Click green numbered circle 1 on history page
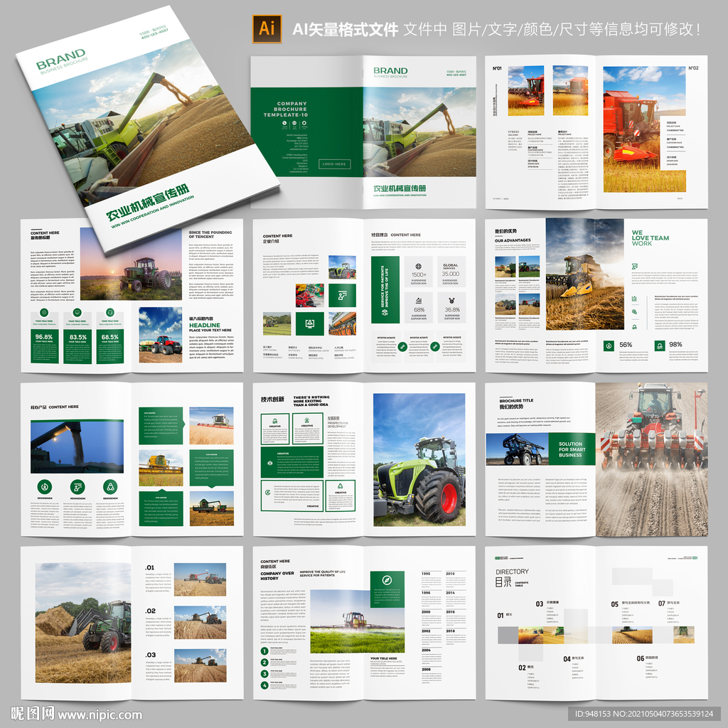 coord(264,651)
